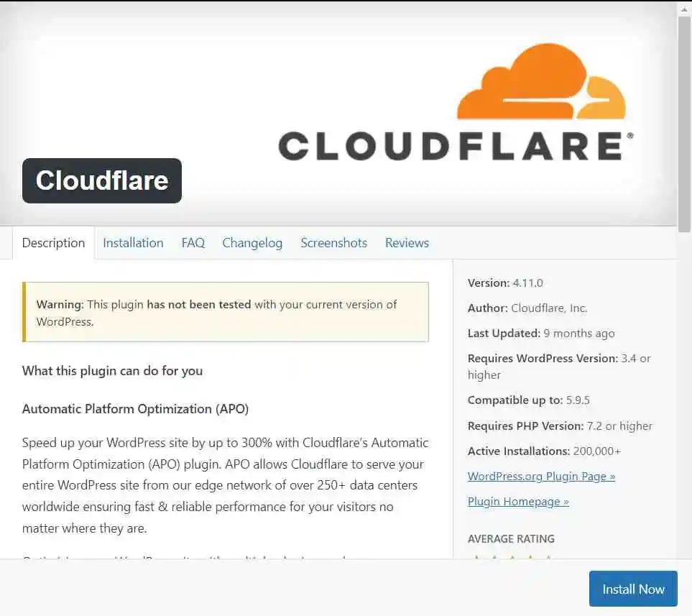
Task: Click the AVERAGE RATING heading
Action: 511,538
